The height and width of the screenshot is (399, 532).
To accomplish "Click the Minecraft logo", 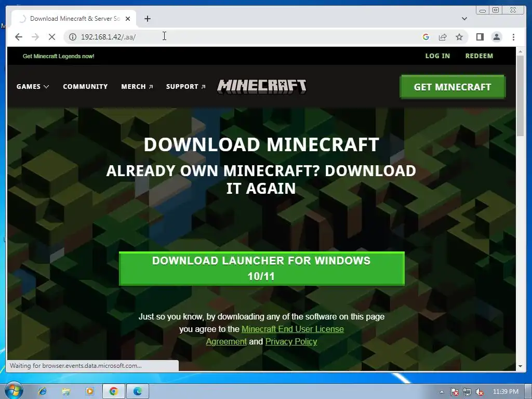I will click(x=262, y=87).
